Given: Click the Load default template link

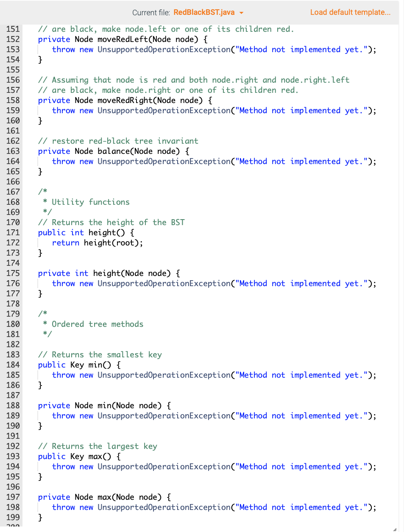Looking at the screenshot, I should 350,12.
